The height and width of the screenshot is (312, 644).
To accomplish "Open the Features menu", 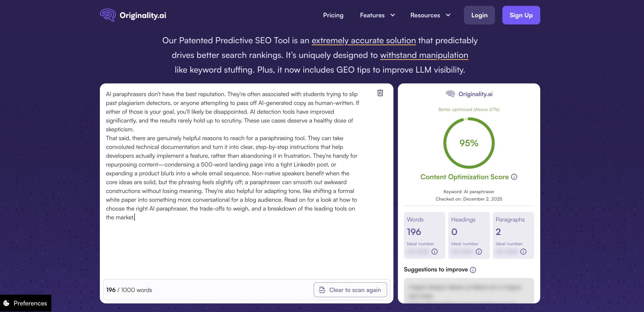I will coord(372,15).
